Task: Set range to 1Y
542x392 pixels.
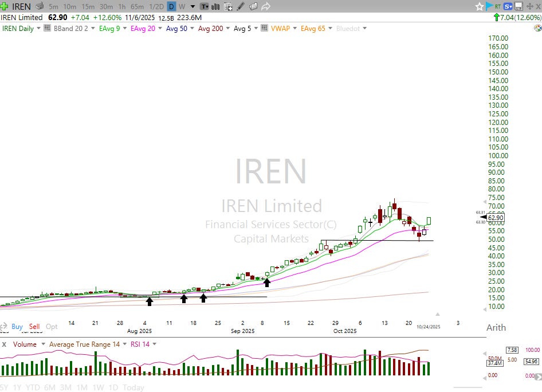Action: pyautogui.click(x=17, y=387)
